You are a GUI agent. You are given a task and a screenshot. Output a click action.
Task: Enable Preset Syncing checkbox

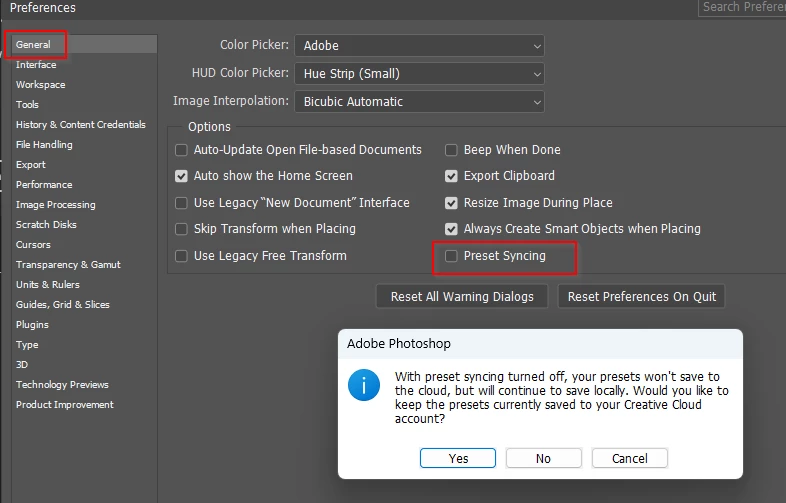point(451,256)
